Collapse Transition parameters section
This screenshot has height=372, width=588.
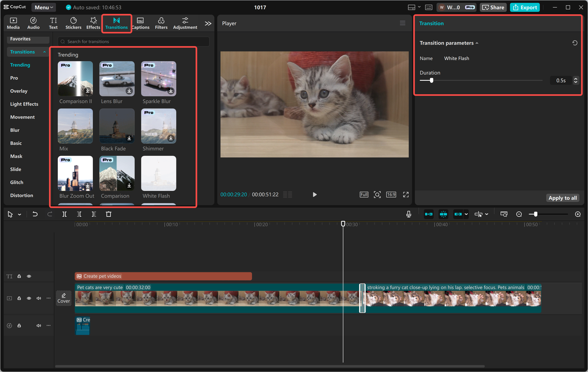coord(477,43)
